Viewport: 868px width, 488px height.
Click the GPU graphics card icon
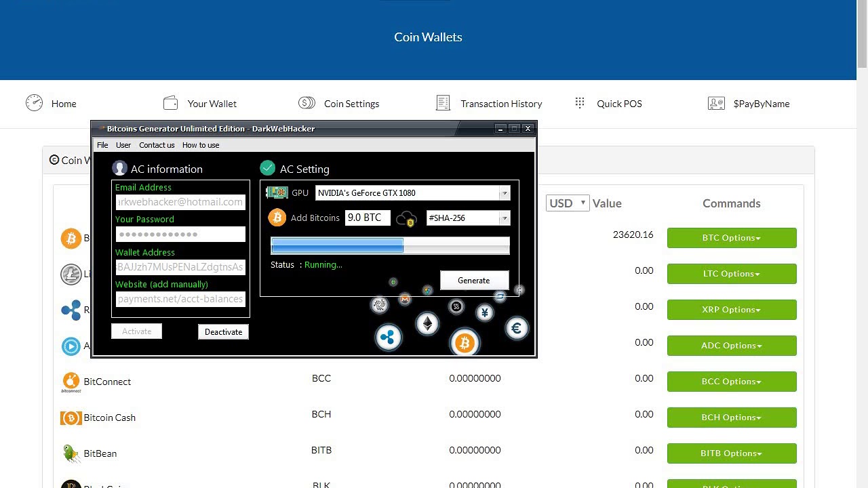pos(277,192)
